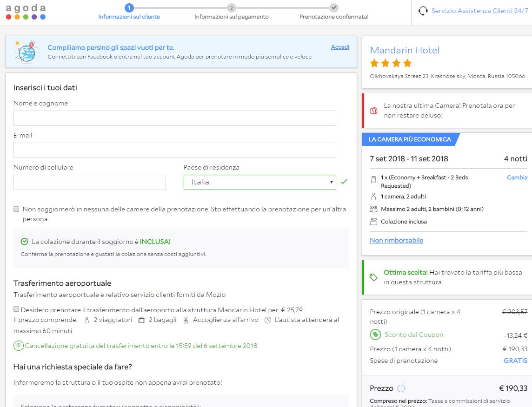Click the person icon beside 1 camera, 2 adulti
Screen dimensions: 532x407
click(373, 197)
